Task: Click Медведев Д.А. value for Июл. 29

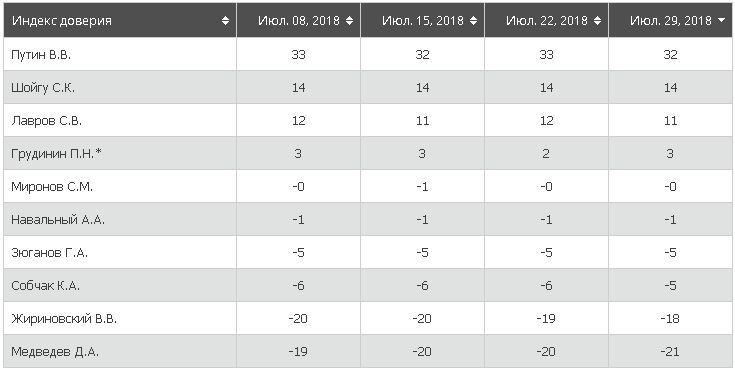Action: [671, 352]
